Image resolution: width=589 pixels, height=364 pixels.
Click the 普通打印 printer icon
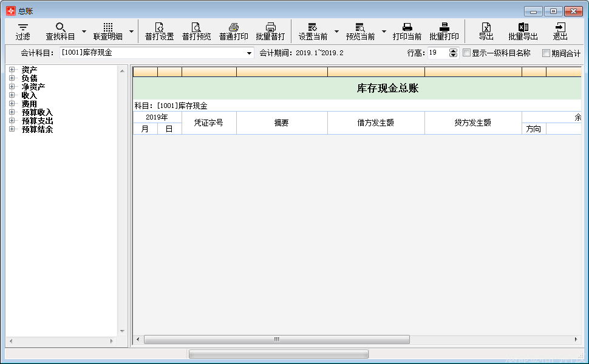[233, 27]
